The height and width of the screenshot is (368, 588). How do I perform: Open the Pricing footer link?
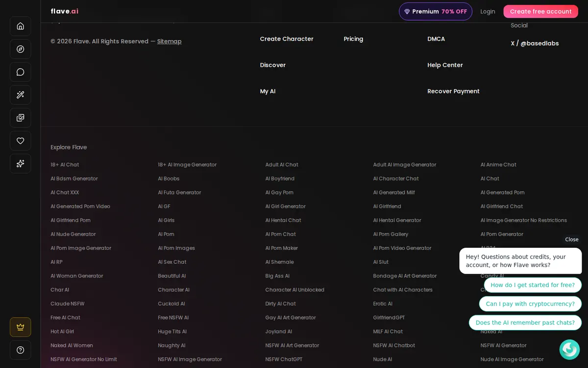[353, 39]
